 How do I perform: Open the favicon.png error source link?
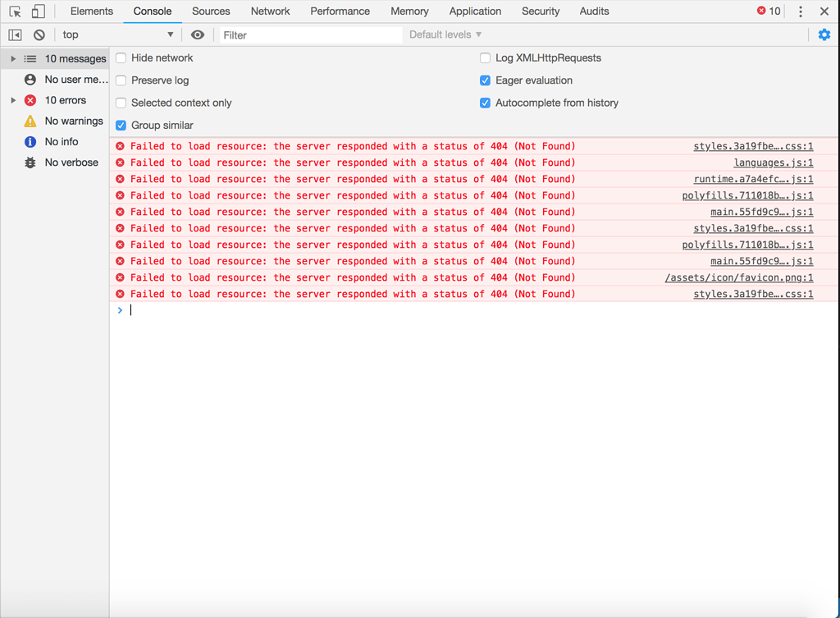[x=759, y=277]
